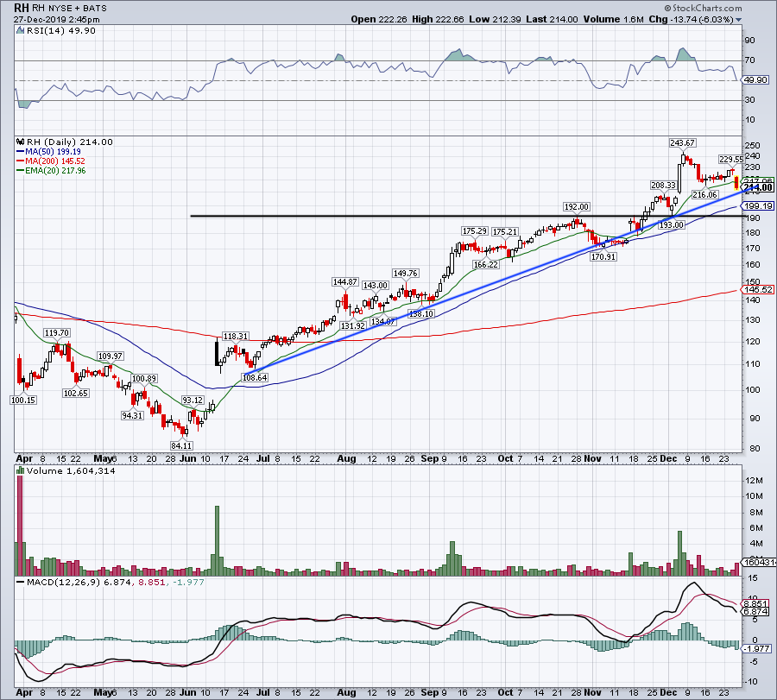
Task: Click the 243.67 peak price label
Action: [x=682, y=142]
